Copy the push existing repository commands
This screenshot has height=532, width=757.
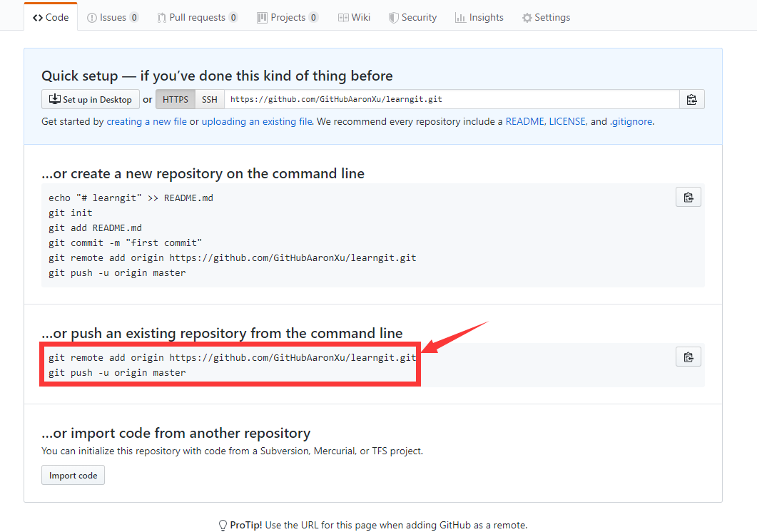[x=688, y=357]
